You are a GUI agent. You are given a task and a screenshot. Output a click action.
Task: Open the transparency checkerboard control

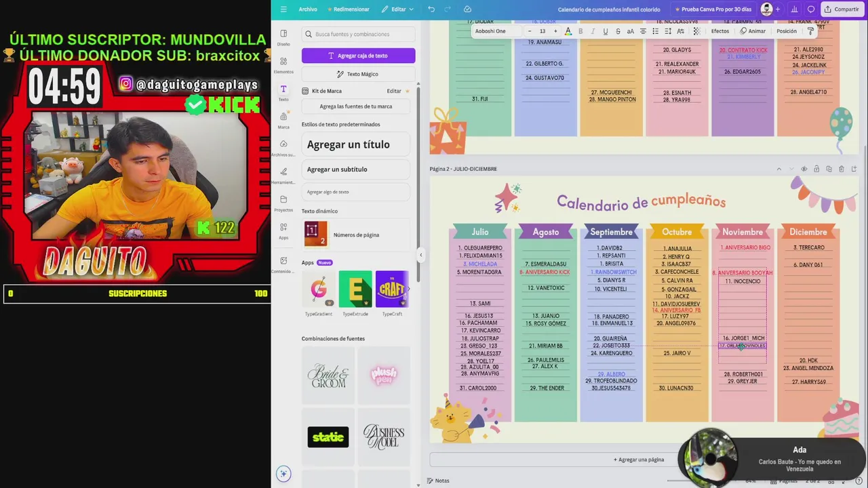tap(696, 31)
